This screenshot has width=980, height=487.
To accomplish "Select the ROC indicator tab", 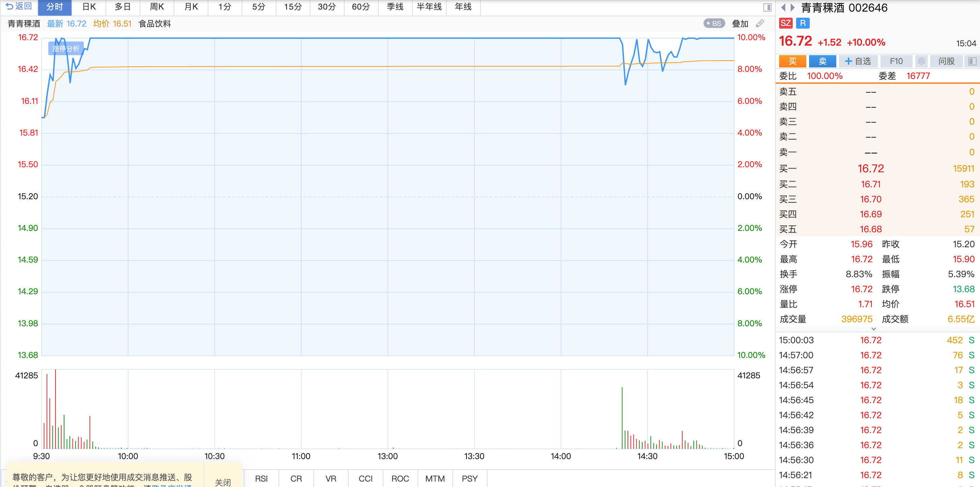I will pyautogui.click(x=400, y=478).
